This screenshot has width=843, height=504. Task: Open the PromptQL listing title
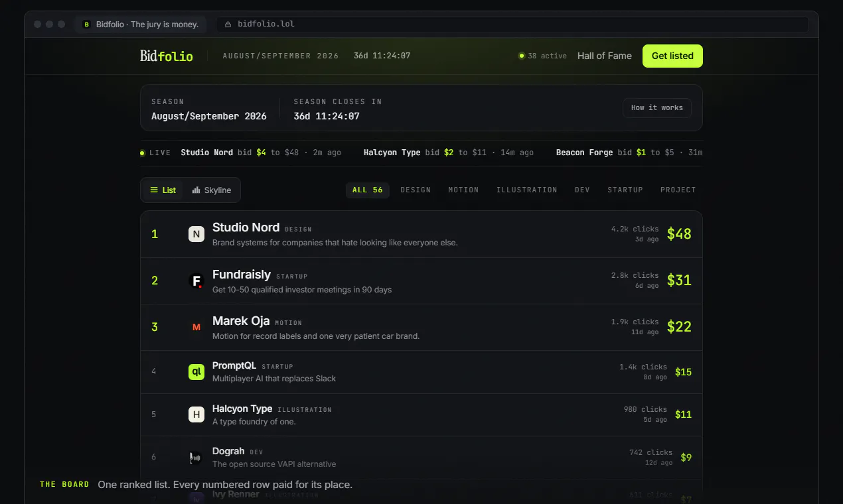pos(234,366)
